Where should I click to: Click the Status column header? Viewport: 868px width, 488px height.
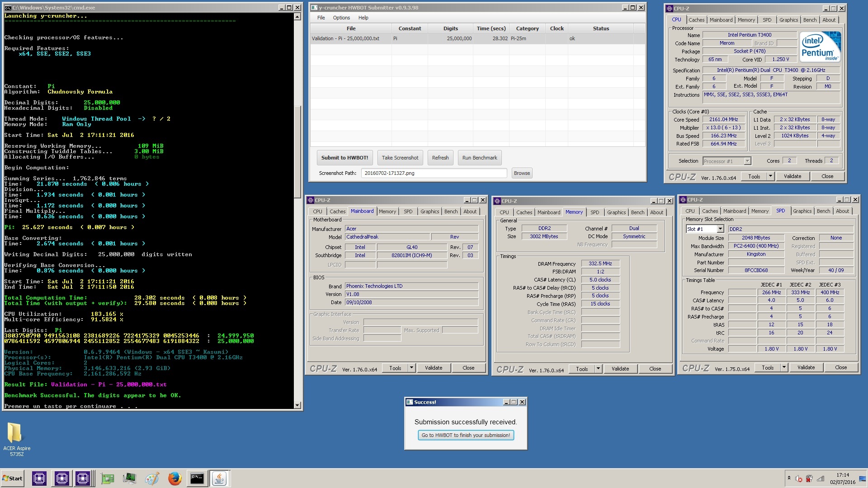pyautogui.click(x=601, y=28)
